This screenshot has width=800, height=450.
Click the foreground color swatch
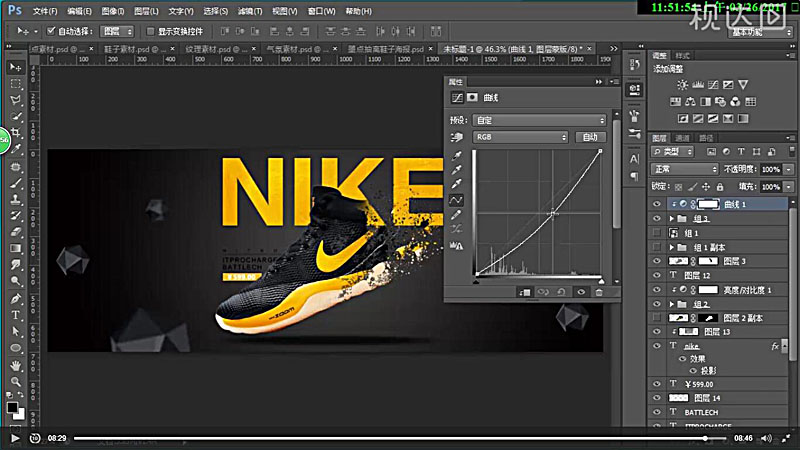12,408
